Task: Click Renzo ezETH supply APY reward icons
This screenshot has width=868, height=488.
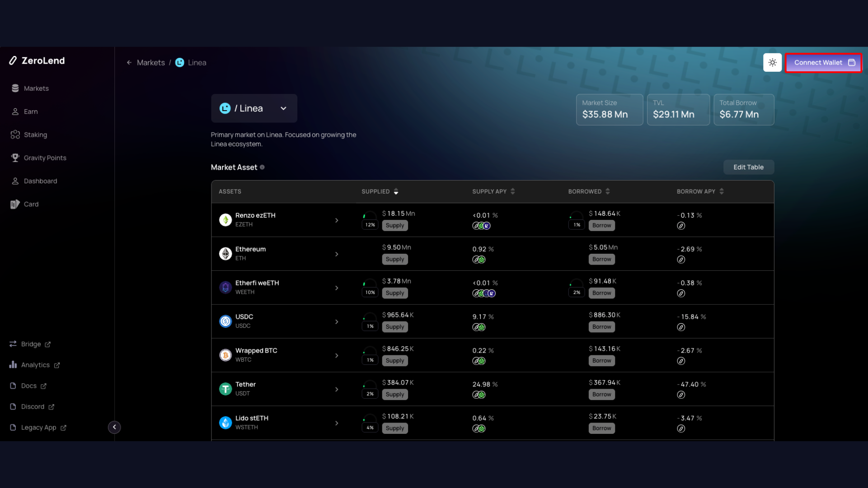Action: pos(481,226)
